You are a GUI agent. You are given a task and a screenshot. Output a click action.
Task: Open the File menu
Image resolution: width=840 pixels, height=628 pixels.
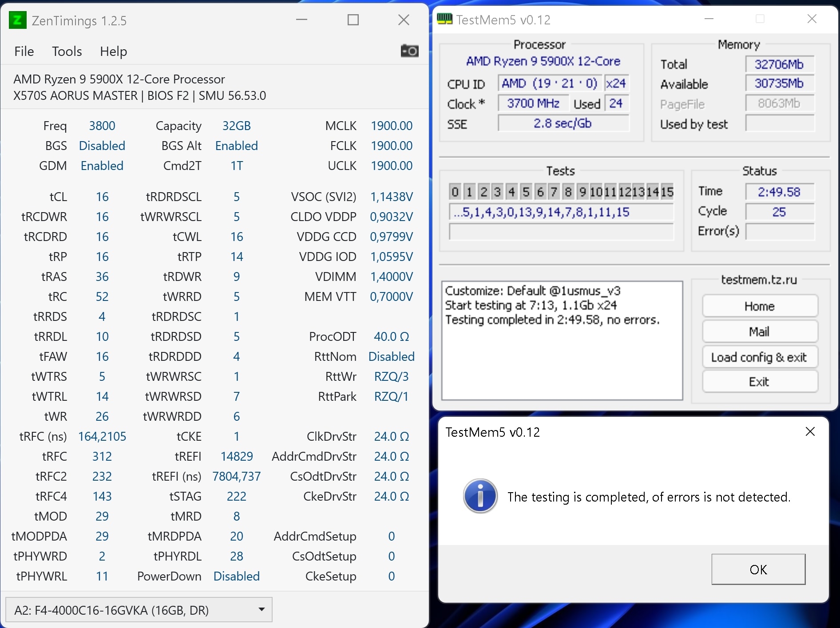point(24,51)
